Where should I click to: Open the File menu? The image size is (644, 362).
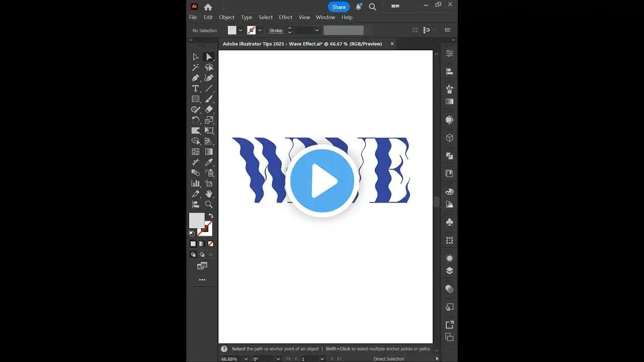pos(193,17)
